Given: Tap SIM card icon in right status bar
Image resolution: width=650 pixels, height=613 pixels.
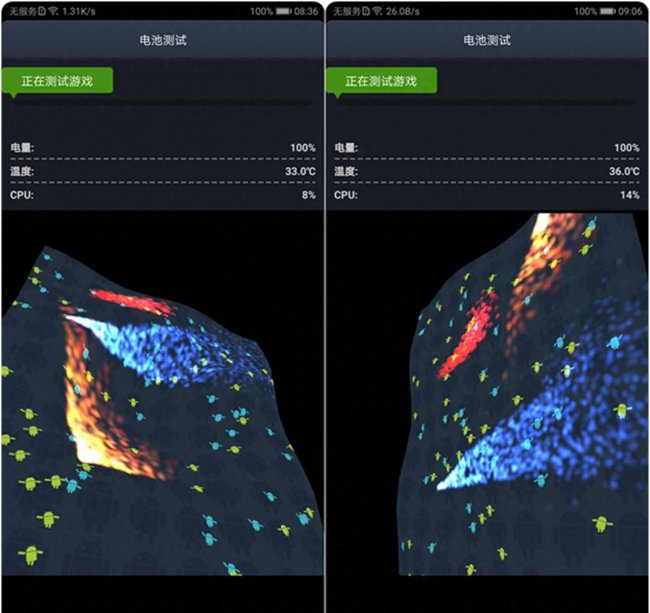Looking at the screenshot, I should pyautogui.click(x=366, y=11).
